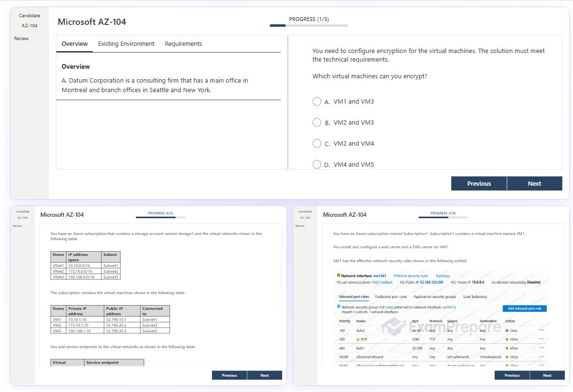This screenshot has height=392, width=573.
Task: Click the green Allow icon on RDP row
Action: coord(507,339)
